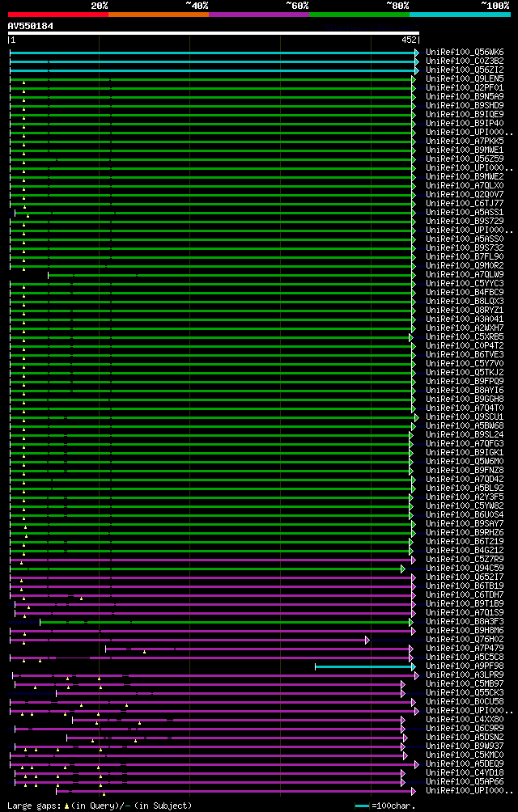This screenshot has height=812, width=518.
Task: Select the UniRef100_A5ASS0 hit name
Action: tap(465, 239)
